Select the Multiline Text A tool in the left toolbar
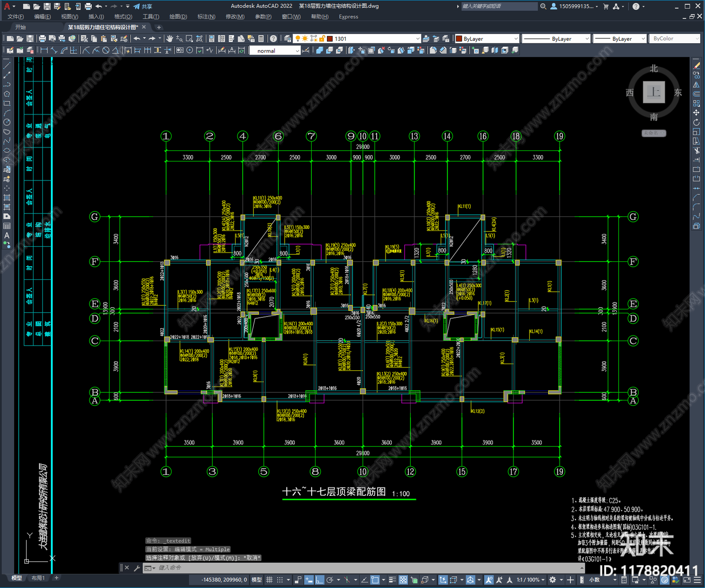The height and width of the screenshot is (588, 705). (7, 235)
